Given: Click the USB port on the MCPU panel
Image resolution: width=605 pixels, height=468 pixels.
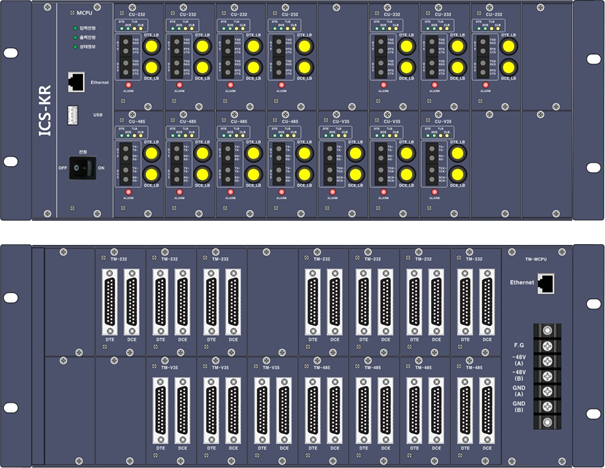Looking at the screenshot, I should click(x=76, y=117).
